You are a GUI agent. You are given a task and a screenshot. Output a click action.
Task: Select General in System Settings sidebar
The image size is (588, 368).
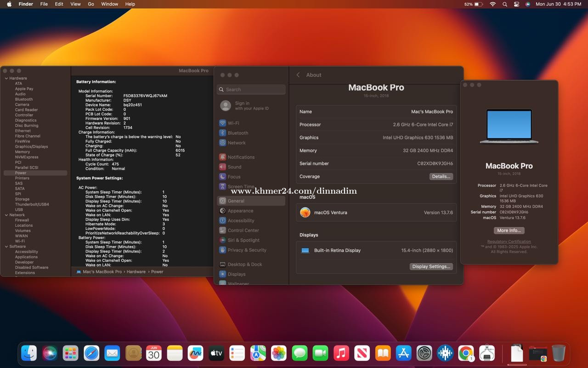[x=251, y=201]
